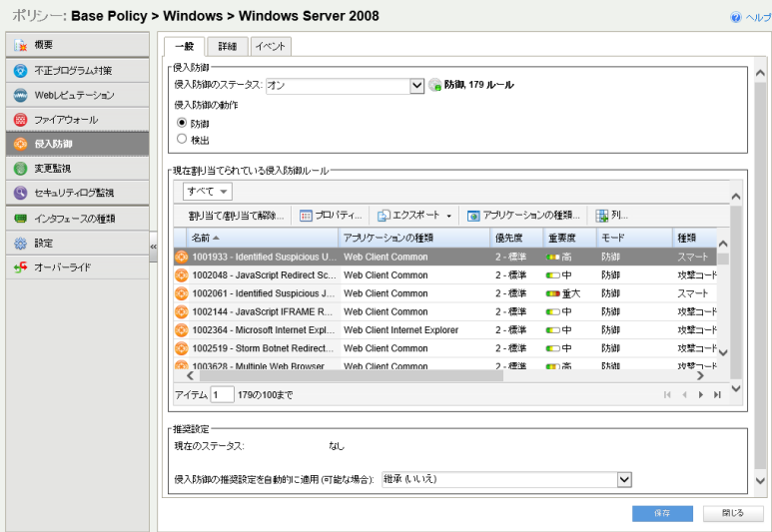Open Webレピュテーション from the sidebar
Image resolution: width=772 pixels, height=532 pixels.
point(20,96)
